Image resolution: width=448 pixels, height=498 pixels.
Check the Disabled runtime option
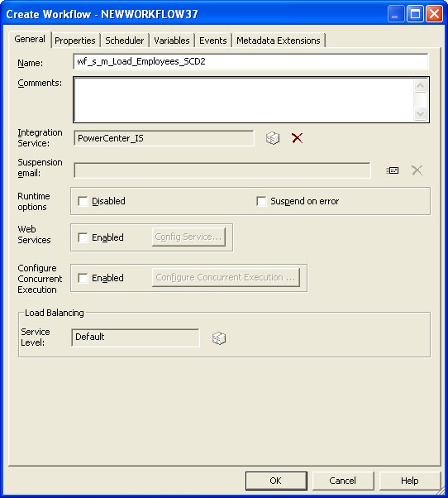pyautogui.click(x=83, y=201)
